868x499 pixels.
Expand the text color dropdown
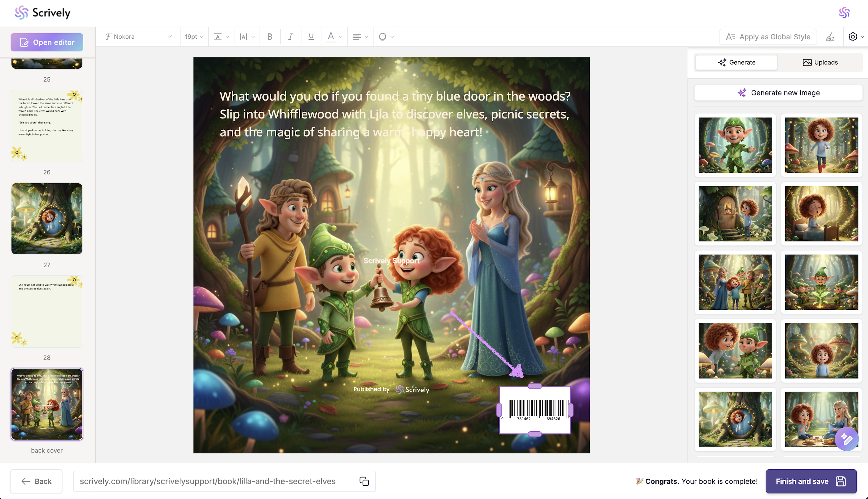pyautogui.click(x=335, y=37)
